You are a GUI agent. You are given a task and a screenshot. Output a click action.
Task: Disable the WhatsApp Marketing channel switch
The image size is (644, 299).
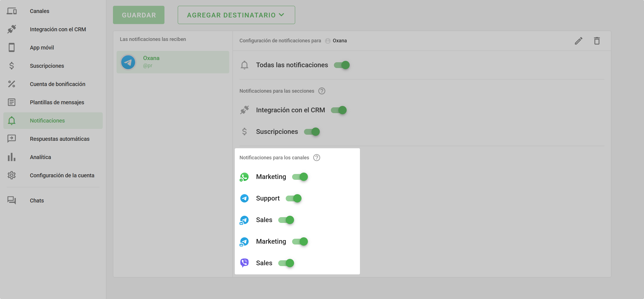tap(300, 177)
